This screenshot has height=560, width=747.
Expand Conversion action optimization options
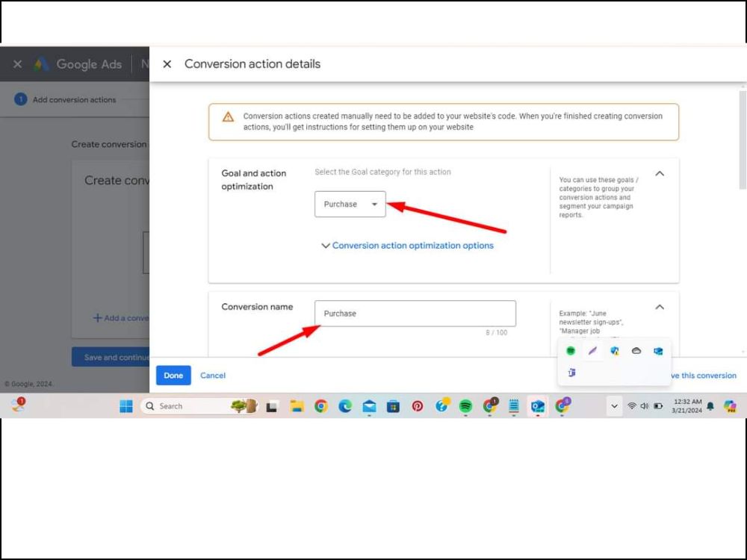point(408,246)
